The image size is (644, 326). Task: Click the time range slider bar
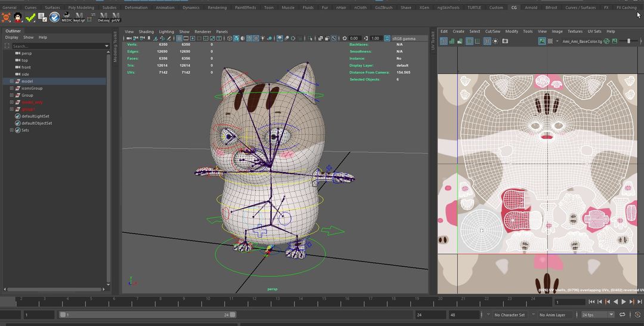pyautogui.click(x=147, y=315)
